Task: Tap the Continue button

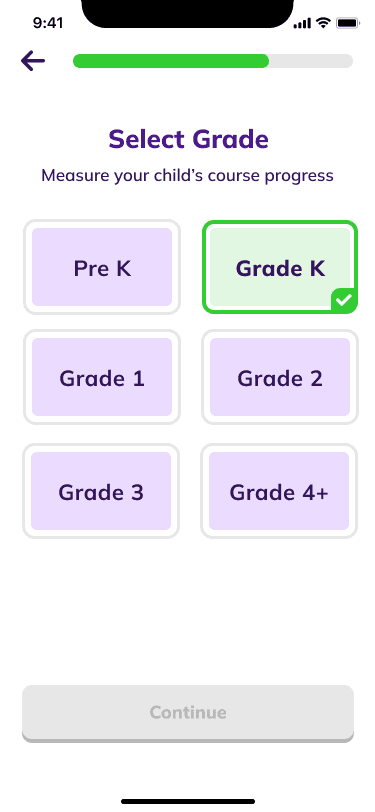Action: pos(188,713)
